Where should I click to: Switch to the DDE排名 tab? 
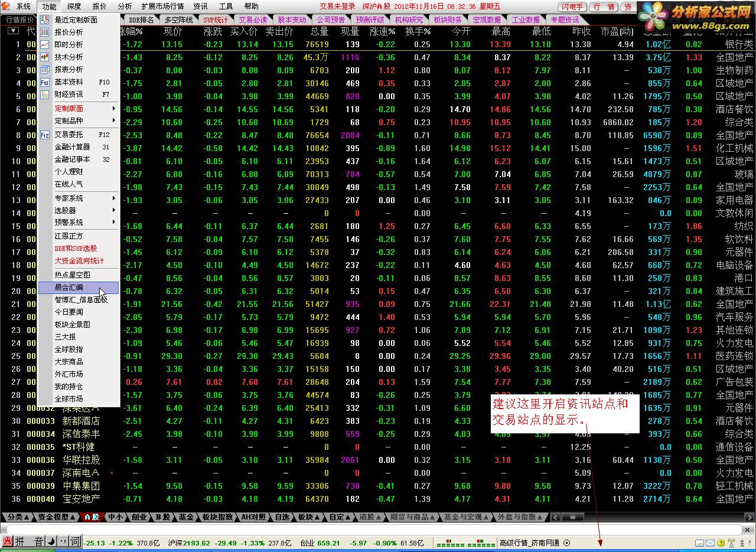point(141,20)
